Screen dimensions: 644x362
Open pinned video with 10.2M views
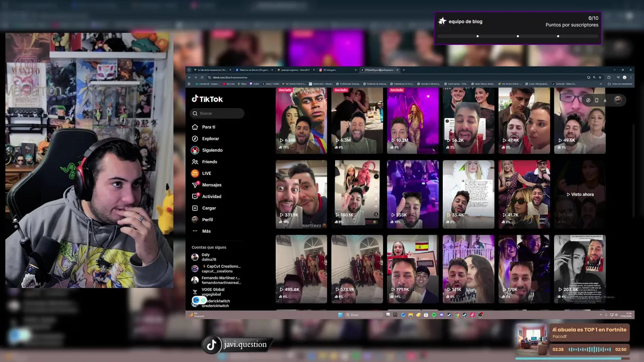[413, 121]
